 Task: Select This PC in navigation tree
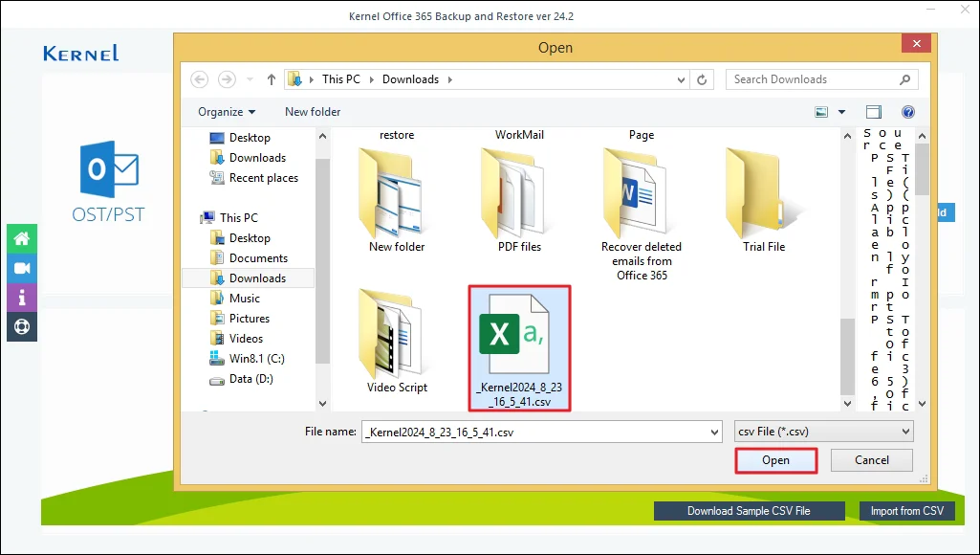(x=229, y=218)
